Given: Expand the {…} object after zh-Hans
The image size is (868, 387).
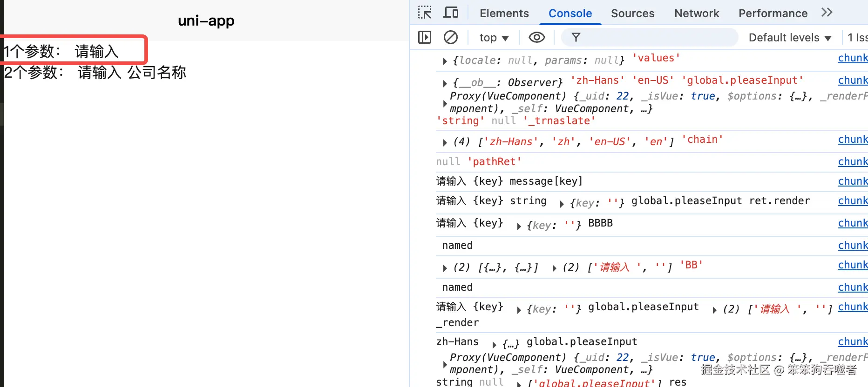Looking at the screenshot, I should tap(494, 345).
